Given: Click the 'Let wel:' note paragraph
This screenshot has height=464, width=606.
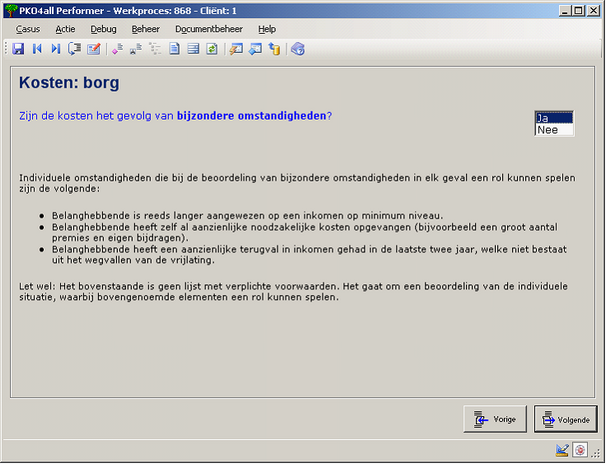Looking at the screenshot, I should click(x=293, y=292).
